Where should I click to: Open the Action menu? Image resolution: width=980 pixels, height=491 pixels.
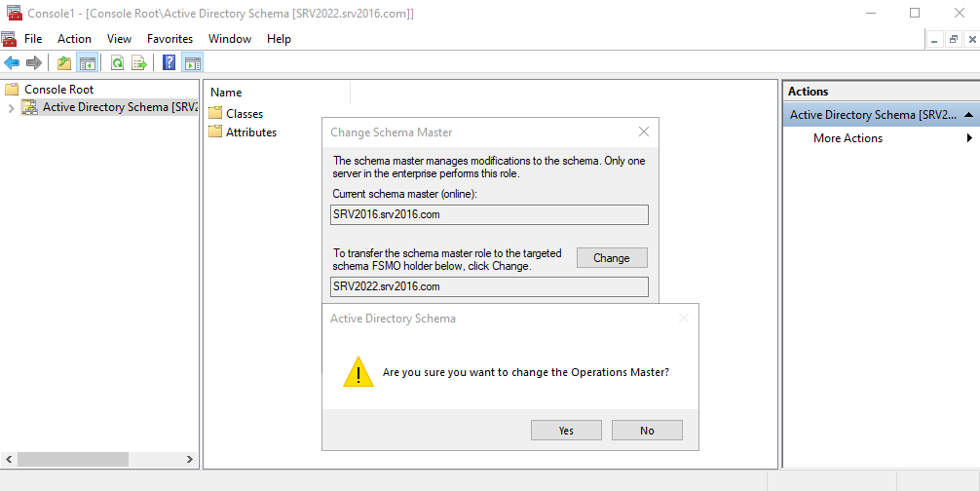[74, 39]
